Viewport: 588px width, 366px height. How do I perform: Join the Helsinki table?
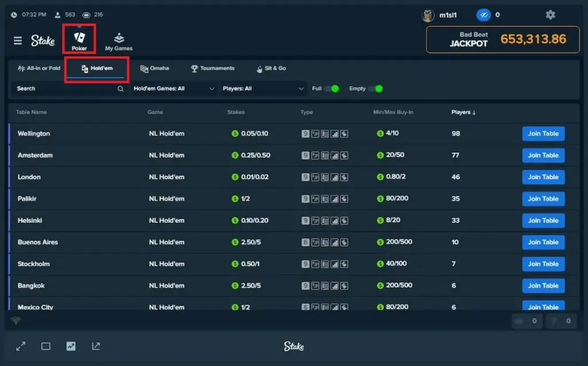pos(543,221)
